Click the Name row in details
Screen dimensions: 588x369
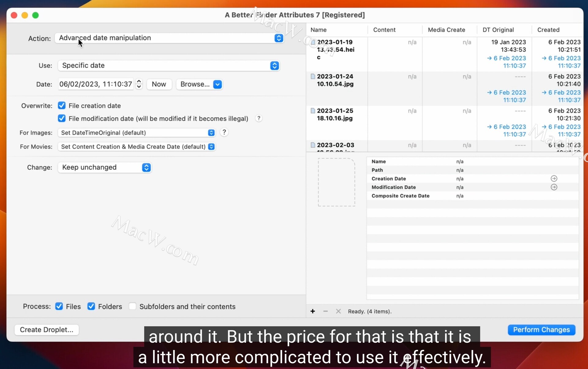tap(473, 161)
